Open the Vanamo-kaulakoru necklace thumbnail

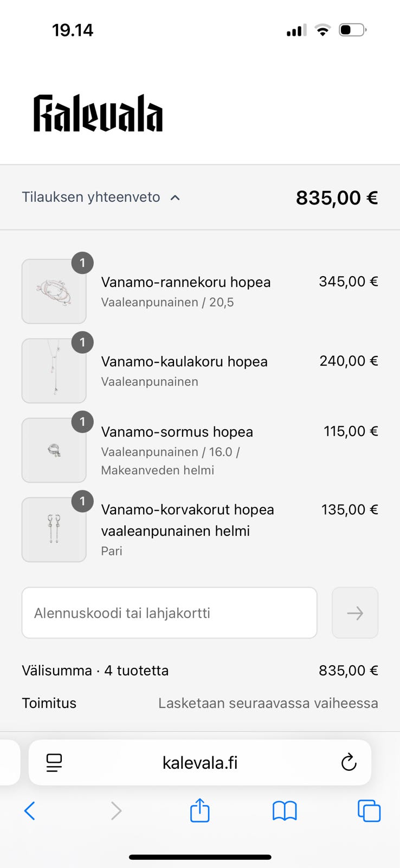[x=54, y=371]
